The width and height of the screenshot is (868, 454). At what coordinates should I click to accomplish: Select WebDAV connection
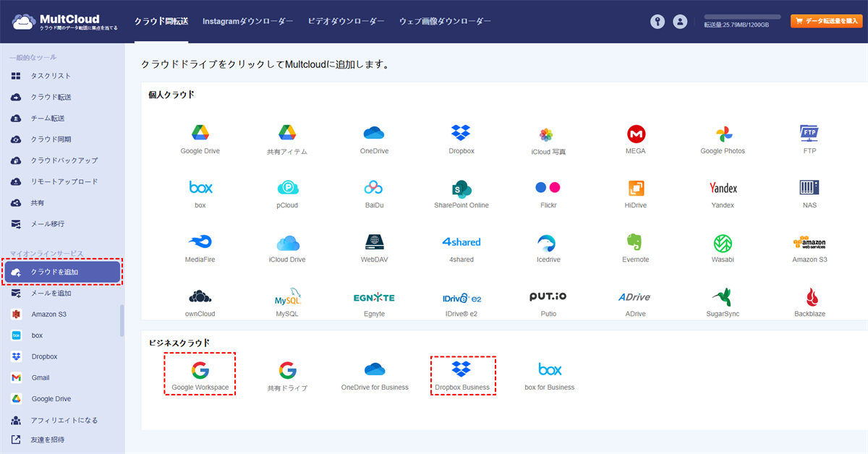(x=374, y=241)
